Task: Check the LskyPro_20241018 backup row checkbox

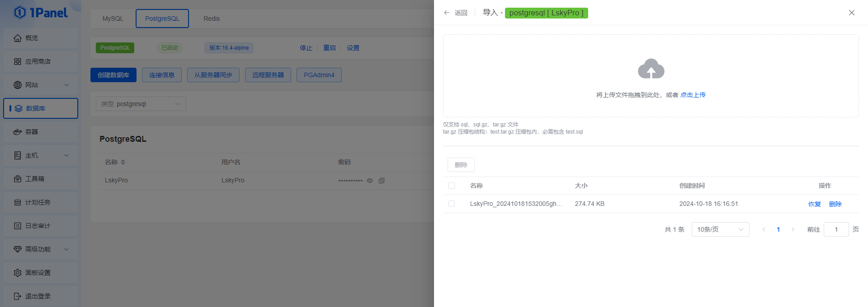Action: tap(452, 204)
